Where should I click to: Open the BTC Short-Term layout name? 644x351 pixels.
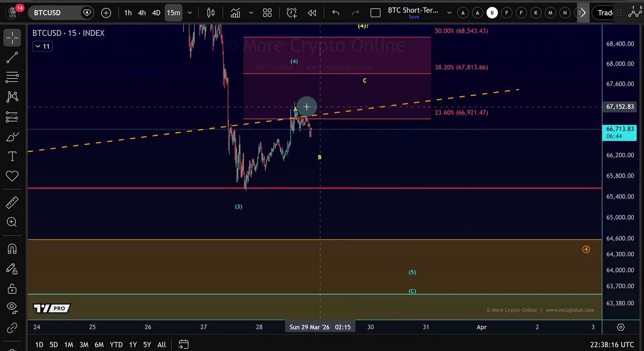coord(413,10)
